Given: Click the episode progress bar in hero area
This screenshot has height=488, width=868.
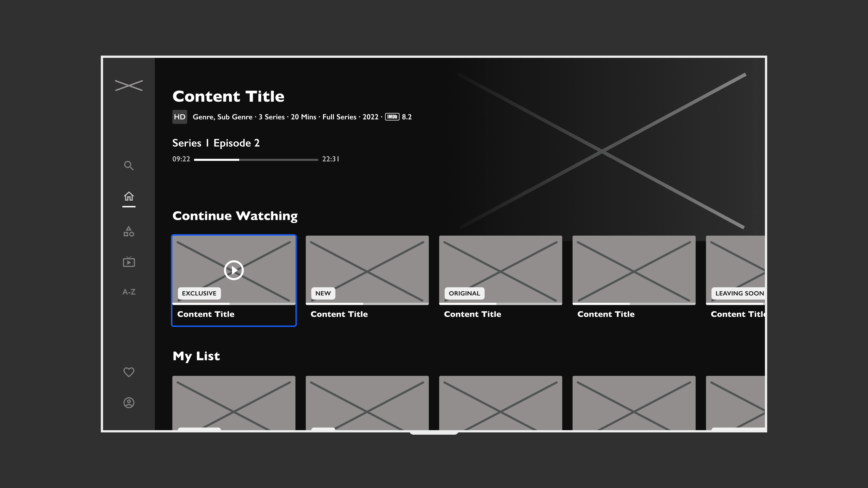Looking at the screenshot, I should [x=256, y=160].
